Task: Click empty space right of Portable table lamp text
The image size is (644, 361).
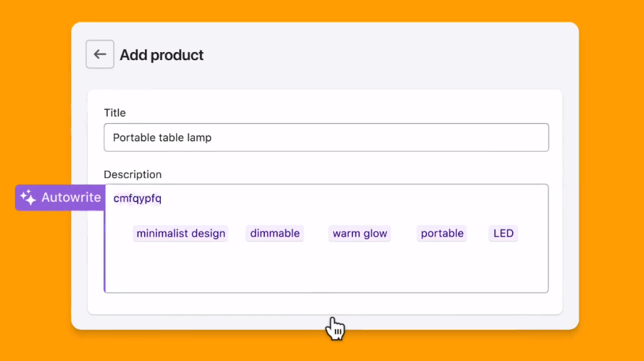Action: pyautogui.click(x=378, y=137)
